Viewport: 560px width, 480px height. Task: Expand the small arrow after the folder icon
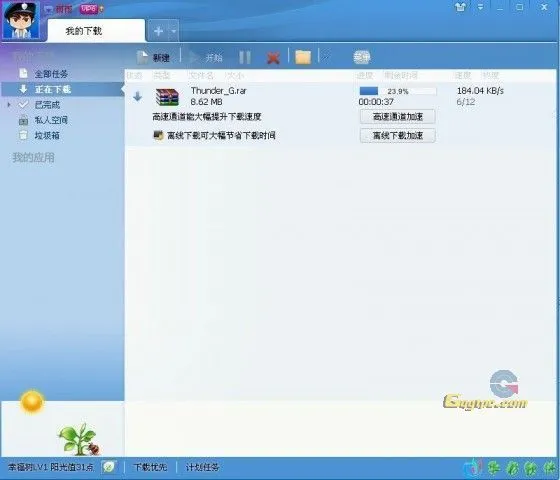coord(325,57)
